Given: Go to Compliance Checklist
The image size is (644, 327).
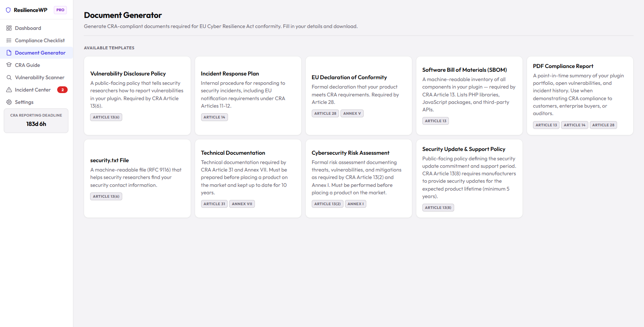Looking at the screenshot, I should point(36,40).
